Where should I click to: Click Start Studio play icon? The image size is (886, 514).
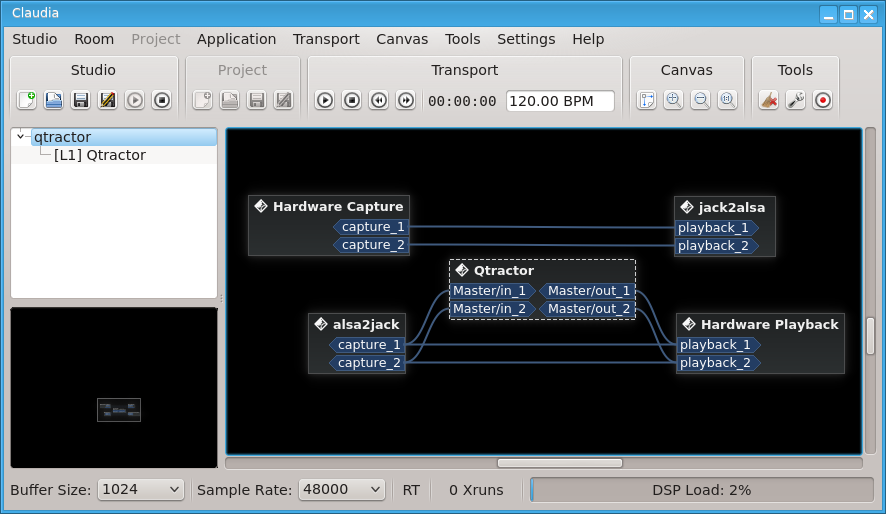click(134, 101)
